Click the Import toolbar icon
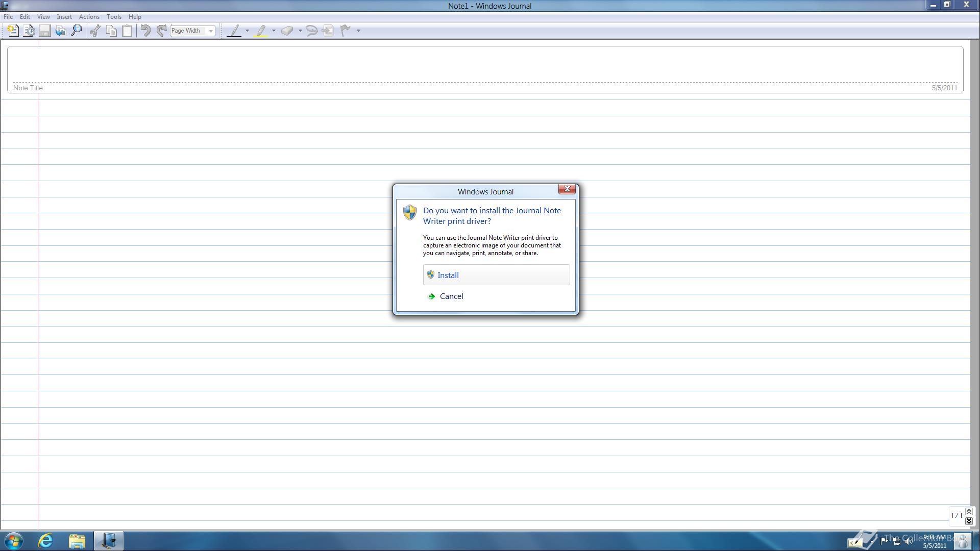The width and height of the screenshot is (980, 551). tap(61, 31)
